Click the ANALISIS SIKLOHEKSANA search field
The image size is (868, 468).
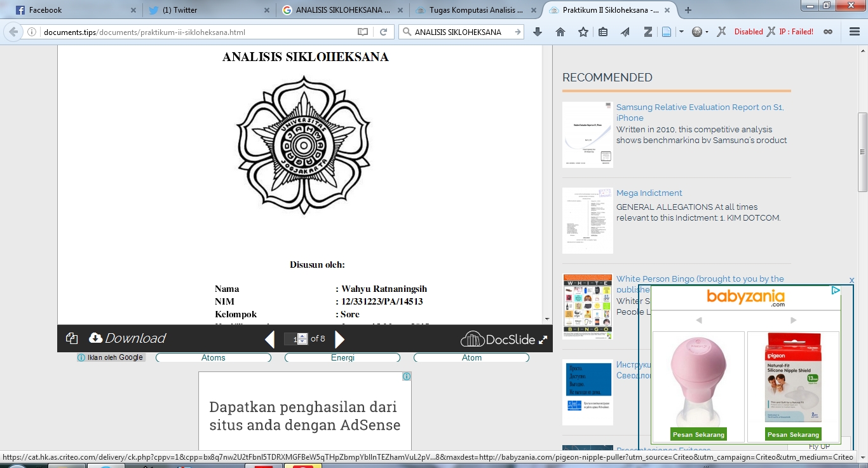click(458, 32)
